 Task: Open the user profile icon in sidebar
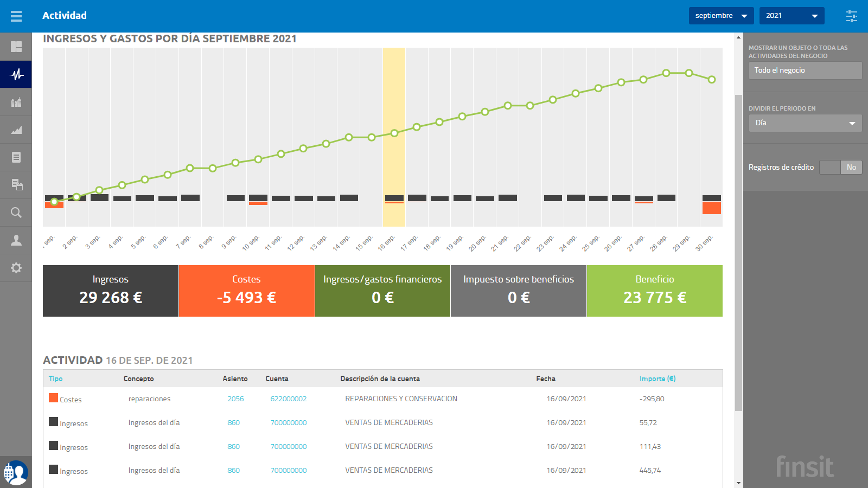[x=16, y=240]
